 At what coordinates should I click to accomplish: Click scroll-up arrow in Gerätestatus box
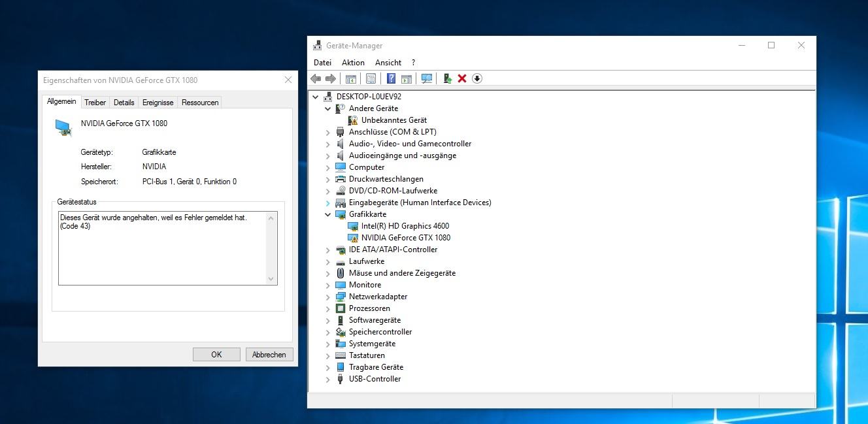tap(271, 218)
